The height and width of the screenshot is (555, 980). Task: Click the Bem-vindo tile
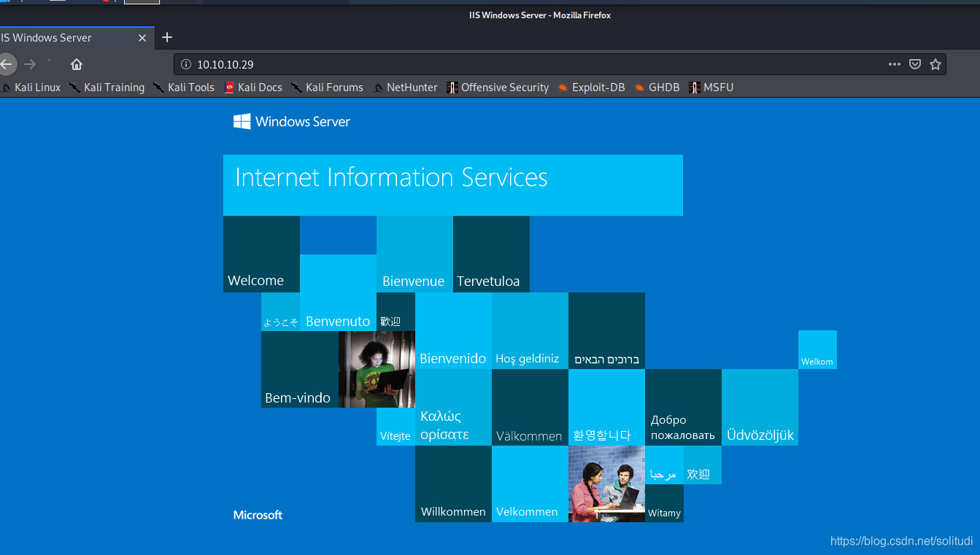pos(300,369)
